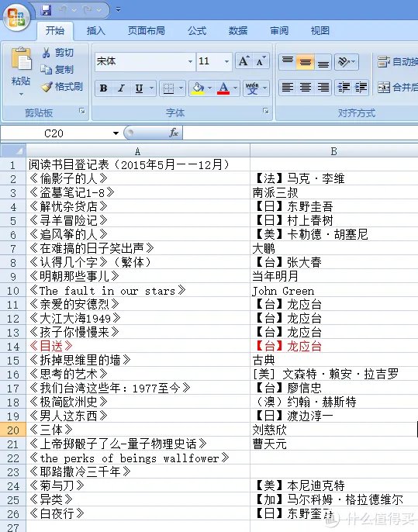Image resolution: width=418 pixels, height=532 pixels.
Task: Click the Paste clipboard icon
Action: (x=21, y=60)
